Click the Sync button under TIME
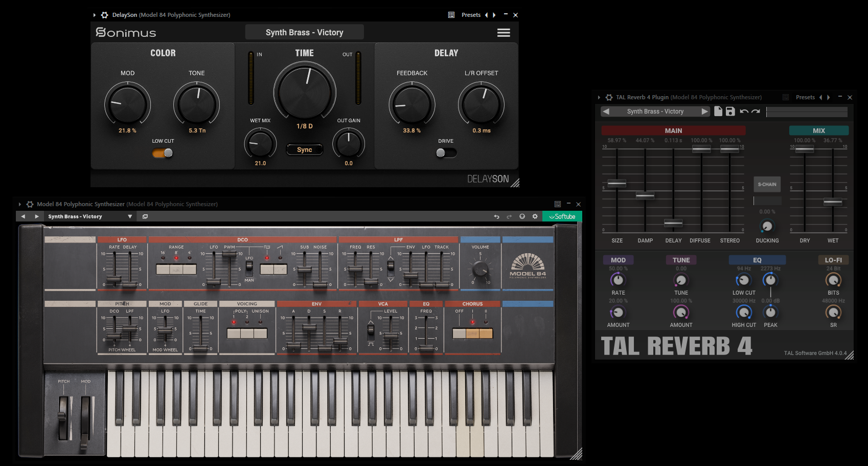 304,150
